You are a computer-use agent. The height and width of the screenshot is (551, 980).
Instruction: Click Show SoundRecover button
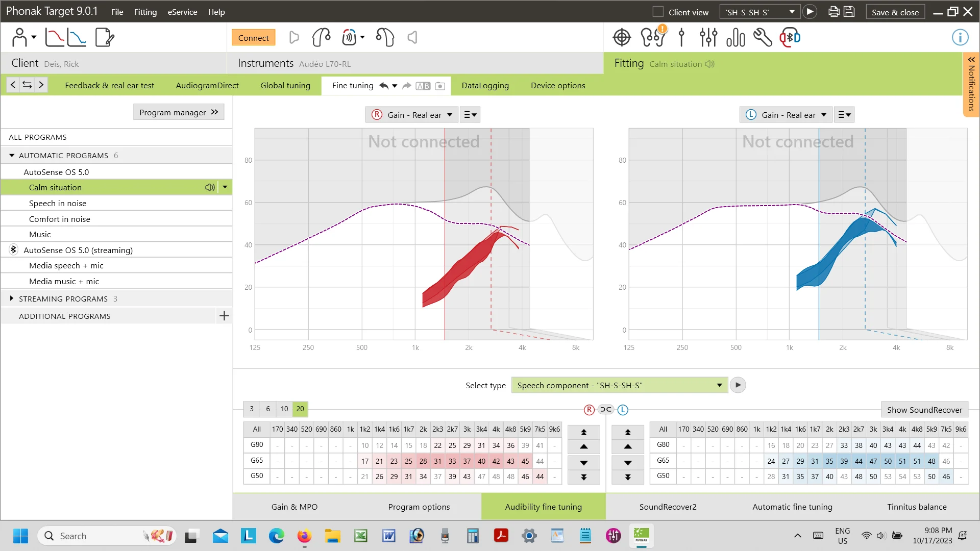pyautogui.click(x=924, y=410)
